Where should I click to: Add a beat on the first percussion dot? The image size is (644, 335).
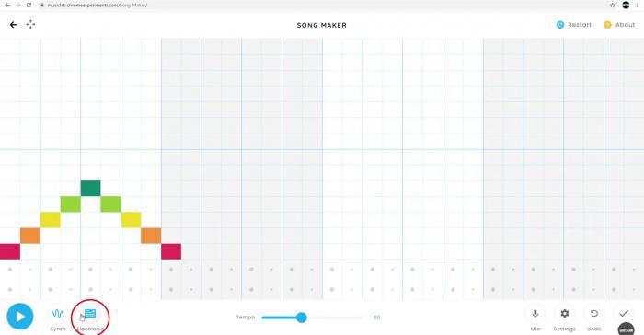click(x=10, y=270)
